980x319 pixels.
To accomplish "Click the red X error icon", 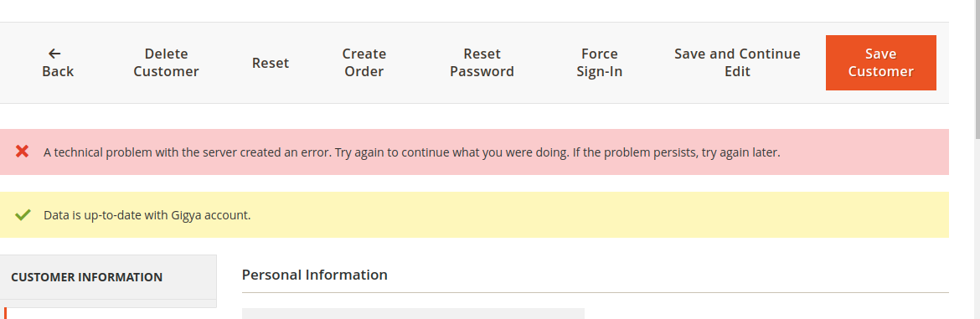I will [x=23, y=152].
